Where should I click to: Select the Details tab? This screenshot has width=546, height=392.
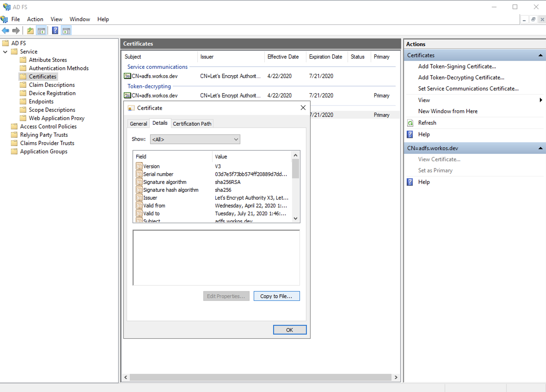(160, 123)
